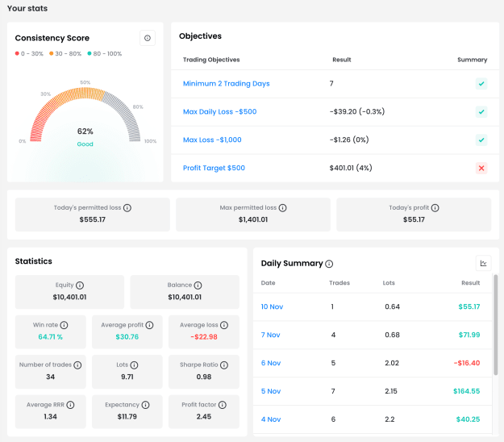Screen dimensions: 504x442
Task: Click the consistency score gauge arc
Action: click(x=85, y=94)
